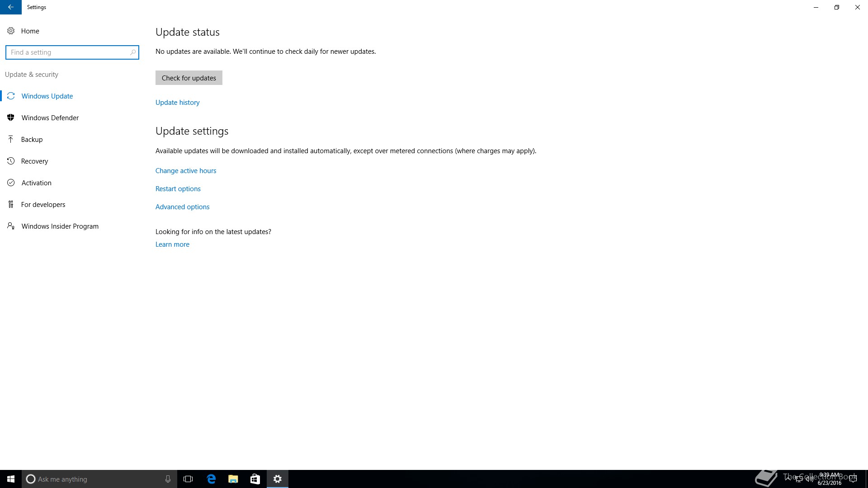Viewport: 868px width, 488px height.
Task: Open Home via the gear icon
Action: coord(11,31)
